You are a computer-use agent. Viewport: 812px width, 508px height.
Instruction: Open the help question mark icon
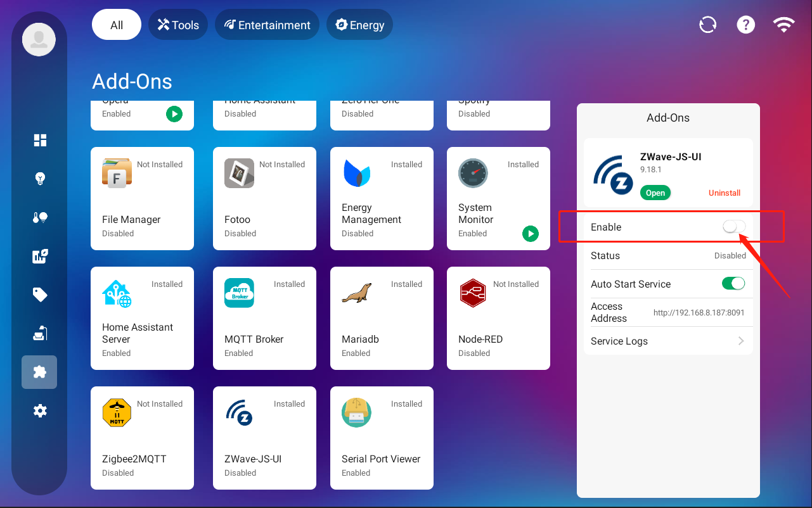pyautogui.click(x=745, y=25)
